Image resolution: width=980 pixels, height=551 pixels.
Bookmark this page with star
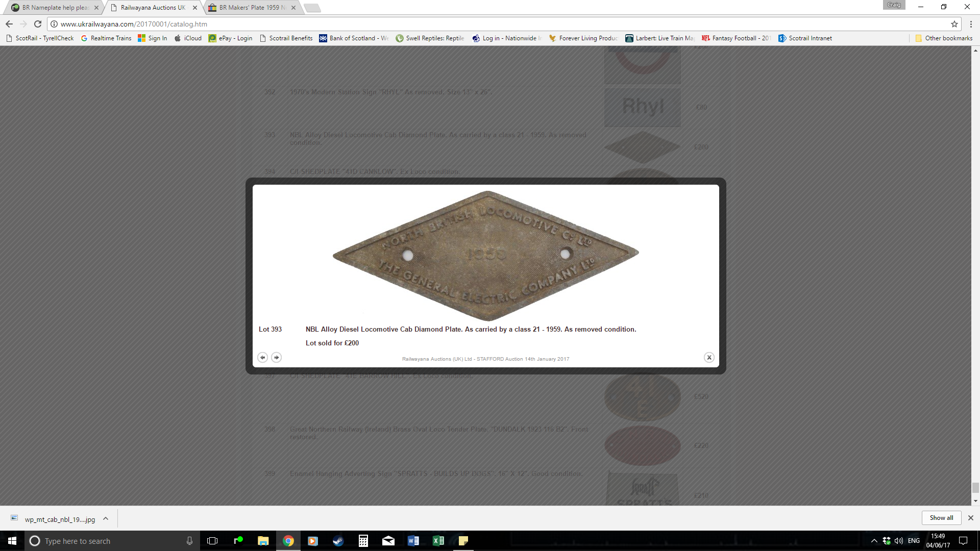click(954, 24)
